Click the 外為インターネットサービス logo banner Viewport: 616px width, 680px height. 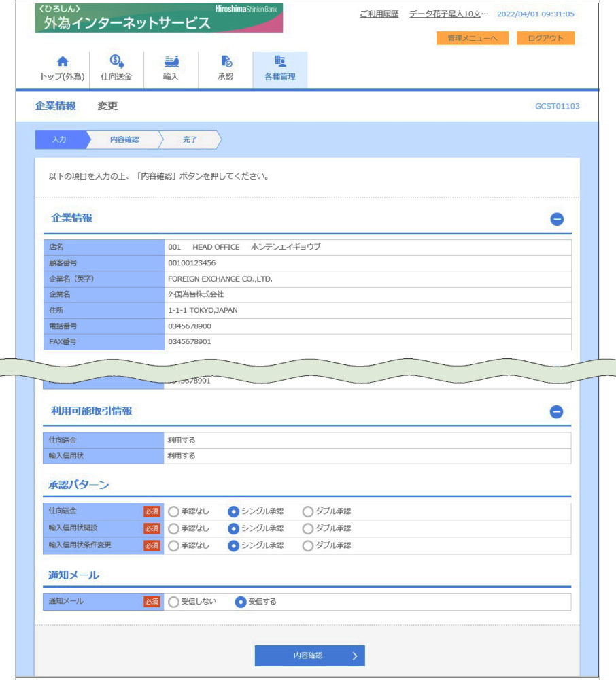158,18
